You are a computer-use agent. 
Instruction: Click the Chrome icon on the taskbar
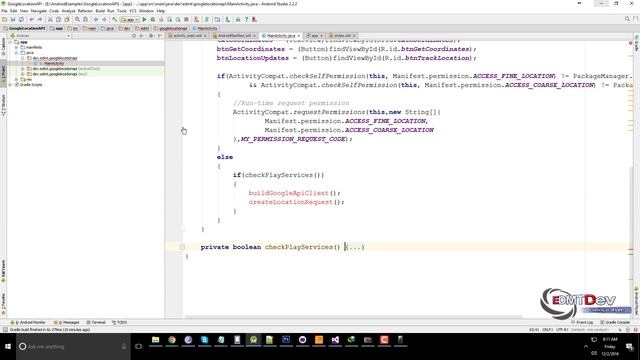[x=172, y=340]
